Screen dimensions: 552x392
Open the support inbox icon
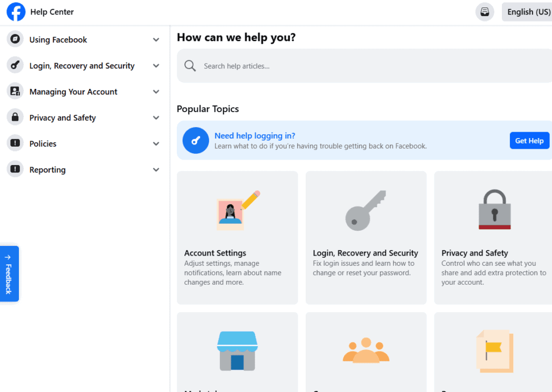pyautogui.click(x=485, y=12)
